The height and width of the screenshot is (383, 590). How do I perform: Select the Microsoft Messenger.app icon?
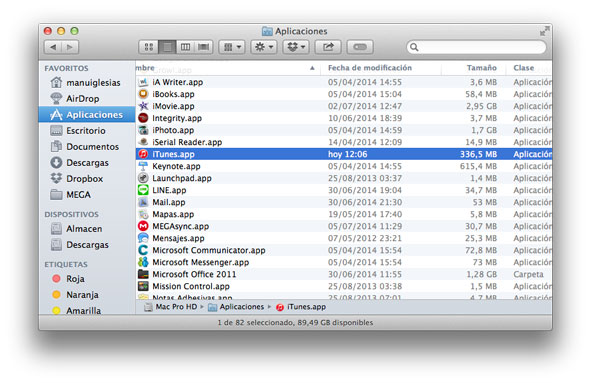[143, 262]
